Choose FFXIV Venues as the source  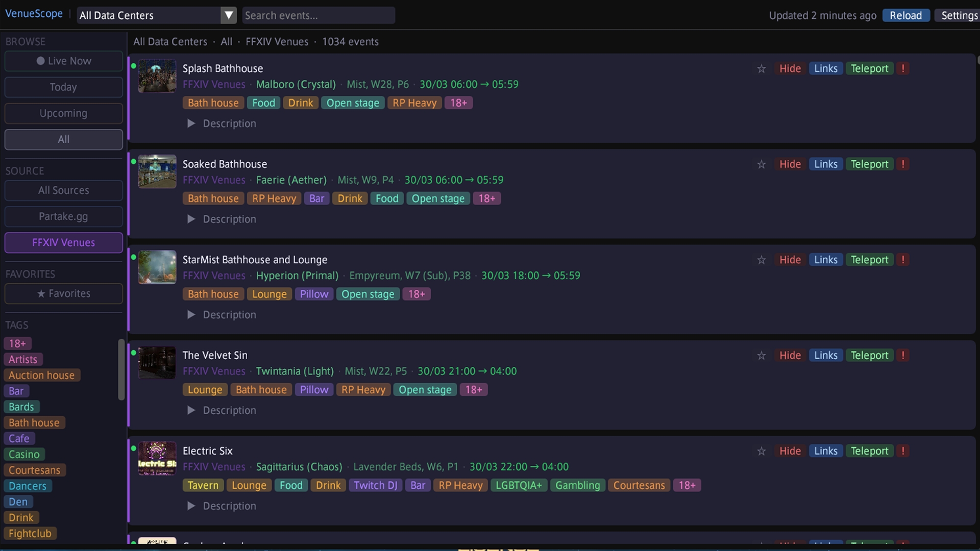64,243
